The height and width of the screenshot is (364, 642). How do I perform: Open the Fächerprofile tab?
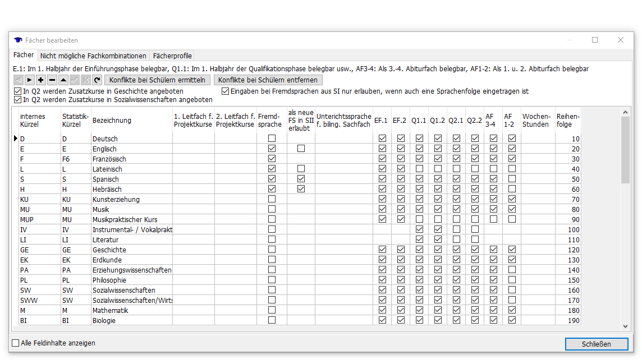point(172,56)
